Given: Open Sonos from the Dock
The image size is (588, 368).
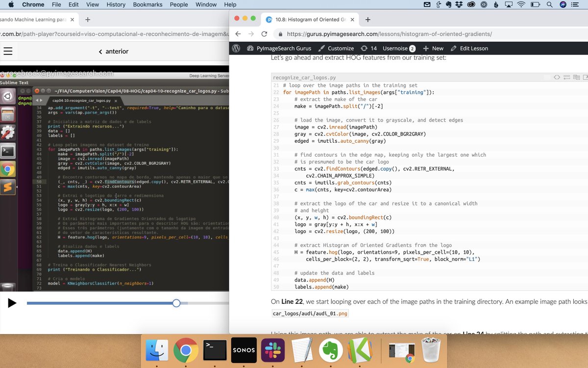Looking at the screenshot, I should [x=244, y=350].
